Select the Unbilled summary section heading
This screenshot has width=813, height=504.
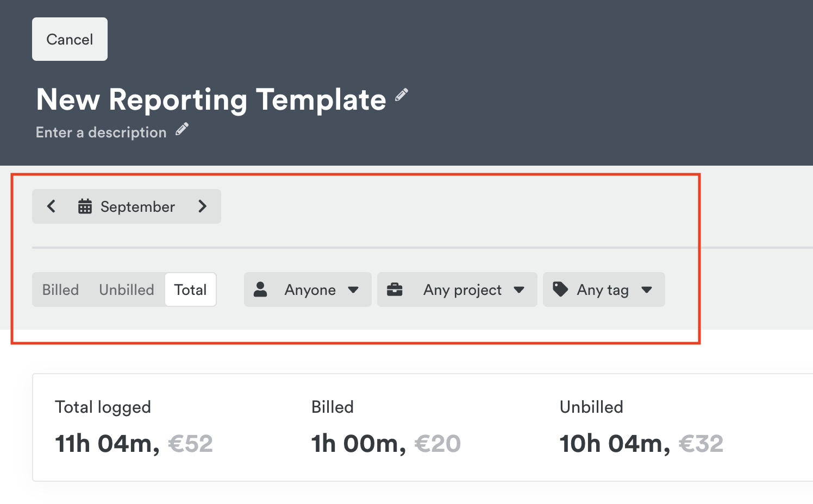click(x=591, y=406)
